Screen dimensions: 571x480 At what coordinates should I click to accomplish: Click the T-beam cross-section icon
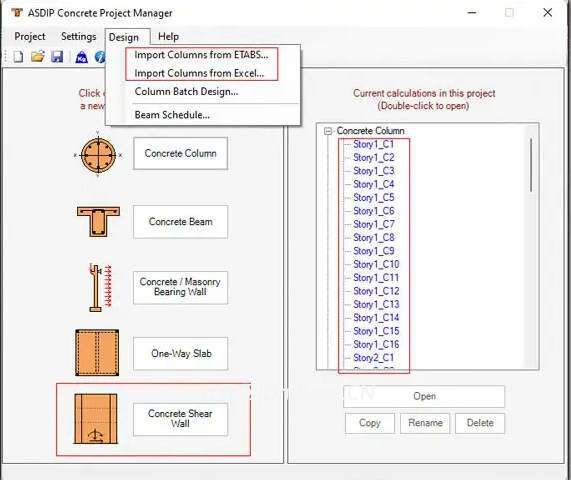[98, 221]
